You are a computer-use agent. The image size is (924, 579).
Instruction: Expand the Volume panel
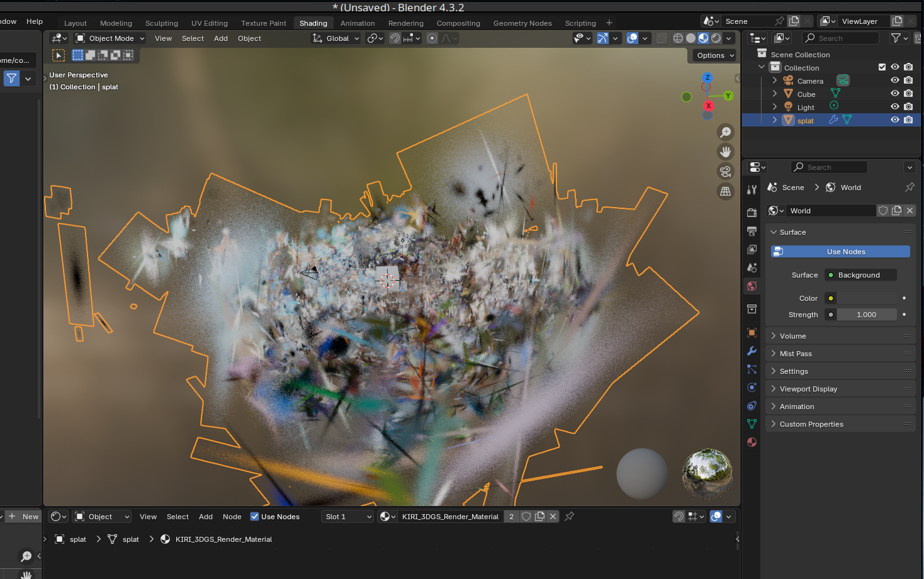(x=792, y=336)
